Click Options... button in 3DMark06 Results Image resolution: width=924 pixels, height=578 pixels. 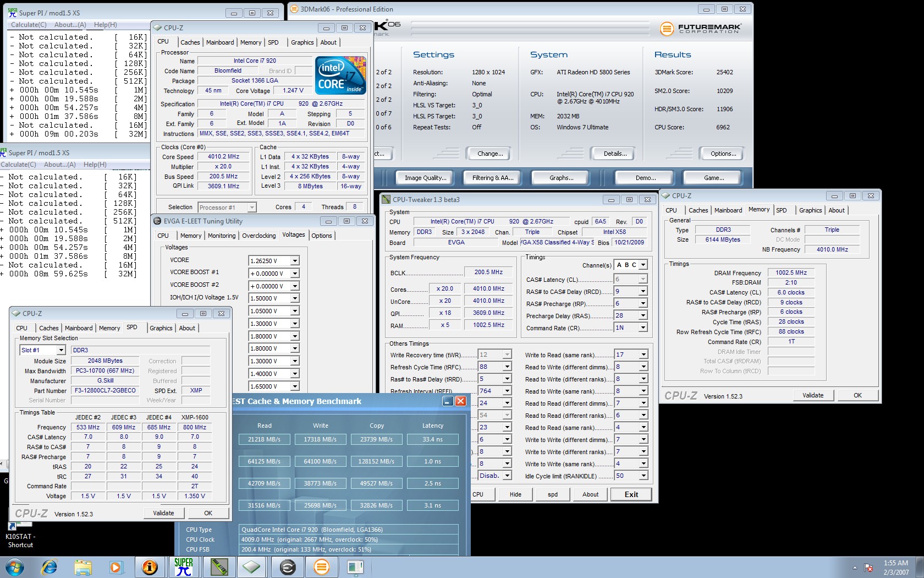point(723,154)
